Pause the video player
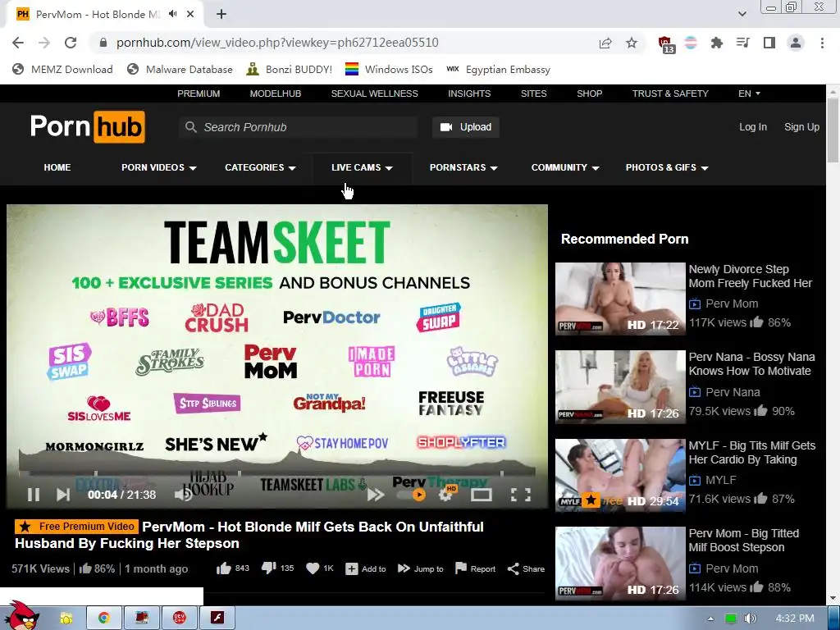 tap(33, 495)
